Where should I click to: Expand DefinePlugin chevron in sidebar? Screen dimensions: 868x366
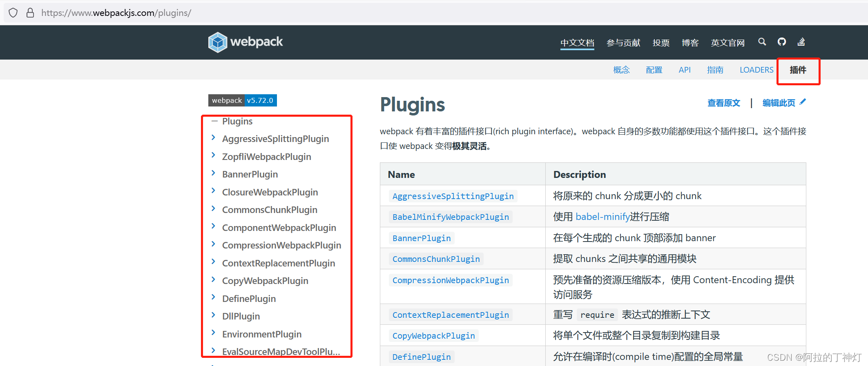(x=213, y=297)
